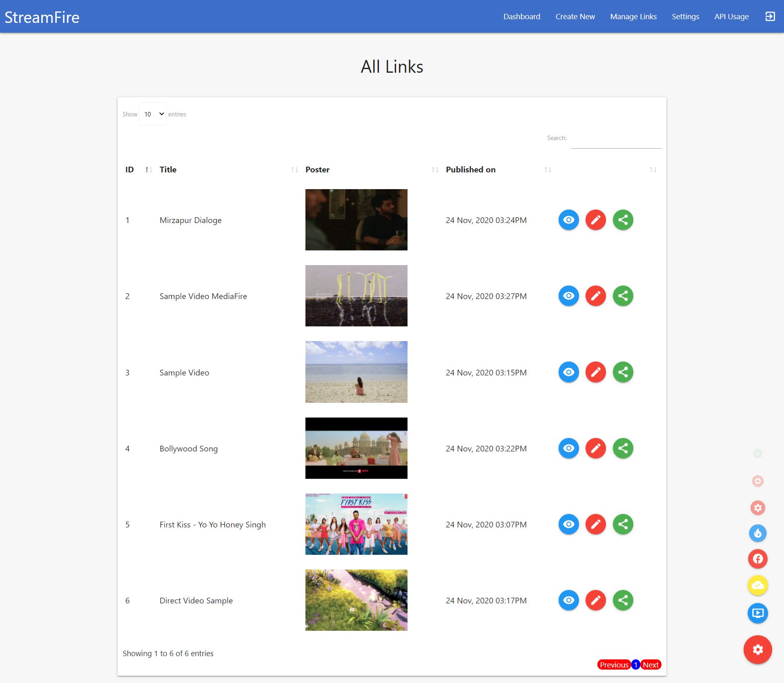Click the Bollywood Song poster thumbnail
The image size is (784, 683).
[x=356, y=448]
